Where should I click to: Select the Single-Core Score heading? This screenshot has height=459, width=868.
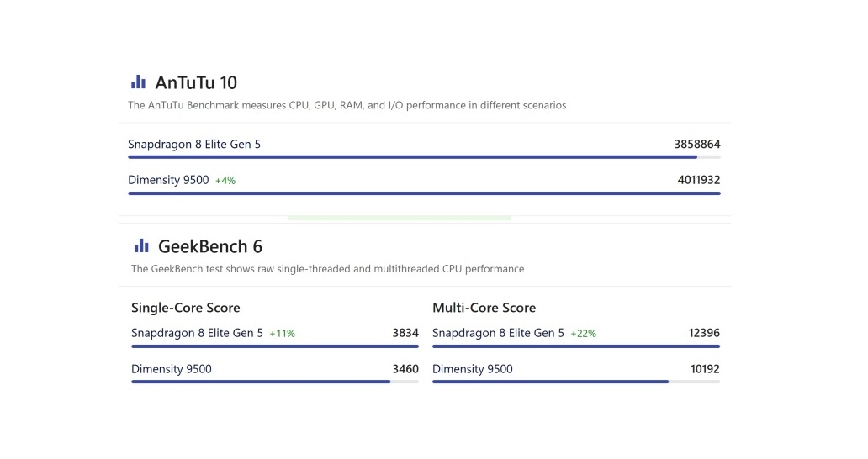point(185,308)
